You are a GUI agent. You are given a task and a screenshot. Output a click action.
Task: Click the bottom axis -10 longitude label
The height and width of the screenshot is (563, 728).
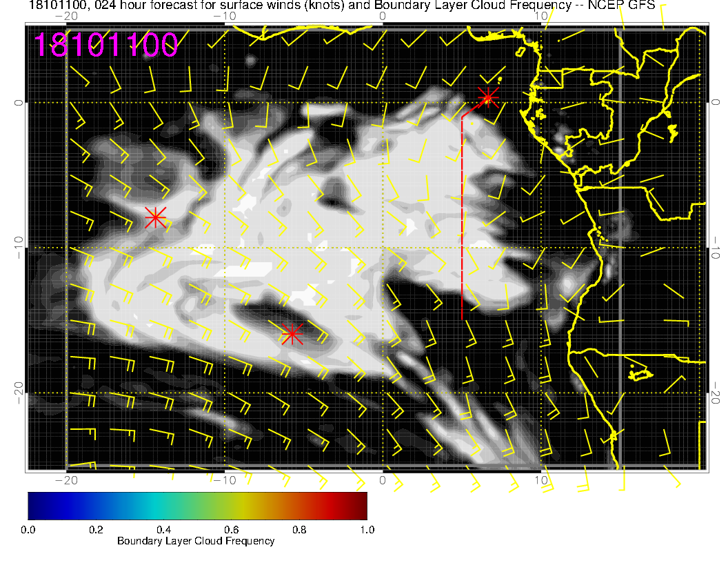pos(224,480)
